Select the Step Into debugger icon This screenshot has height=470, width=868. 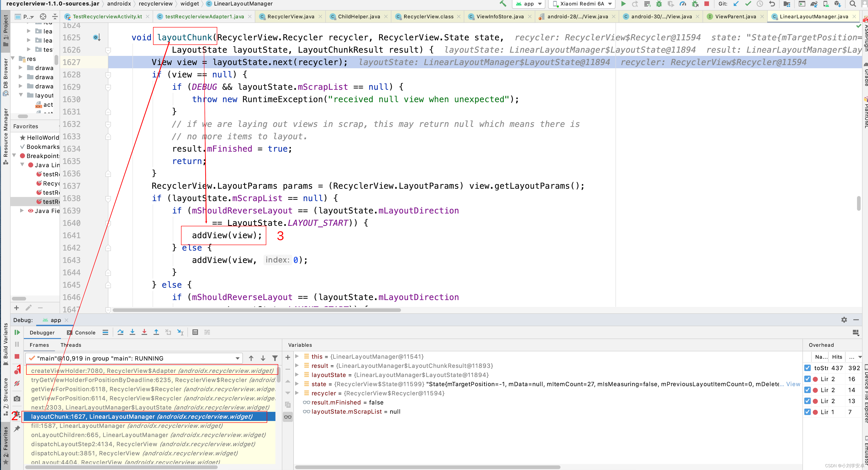pyautogui.click(x=132, y=332)
